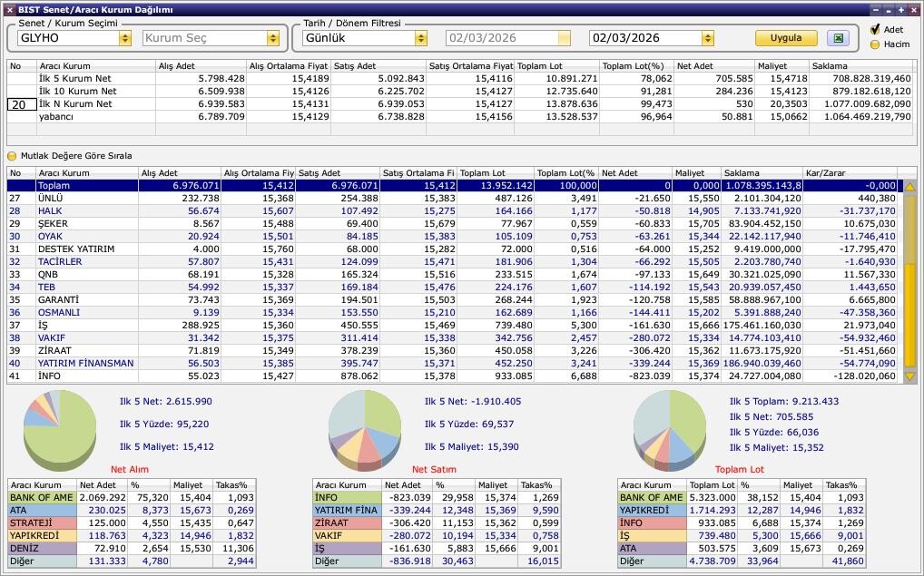Click the Excel export icon
The width and height of the screenshot is (924, 576).
pyautogui.click(x=839, y=38)
